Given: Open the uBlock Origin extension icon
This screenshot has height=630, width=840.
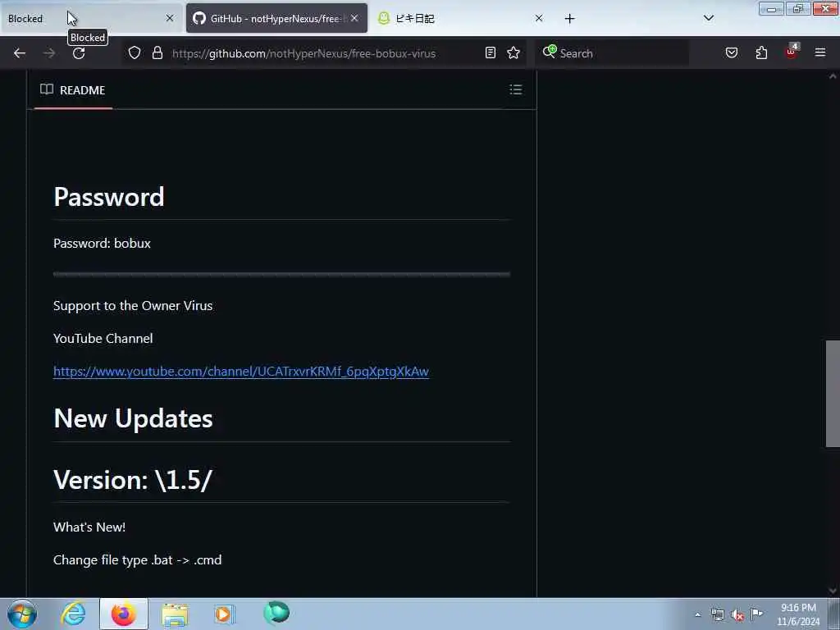Looking at the screenshot, I should pos(792,52).
